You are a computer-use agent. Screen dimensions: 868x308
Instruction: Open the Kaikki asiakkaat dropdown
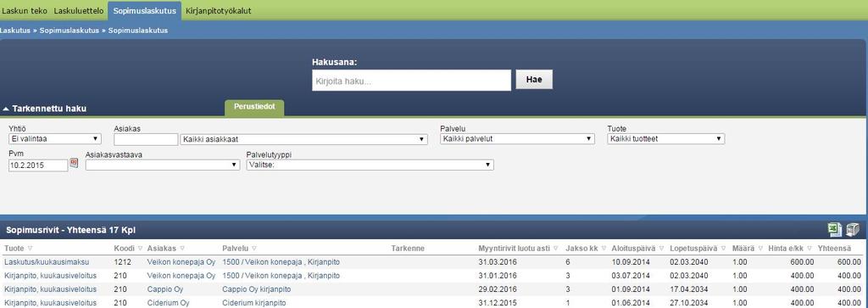click(x=304, y=139)
